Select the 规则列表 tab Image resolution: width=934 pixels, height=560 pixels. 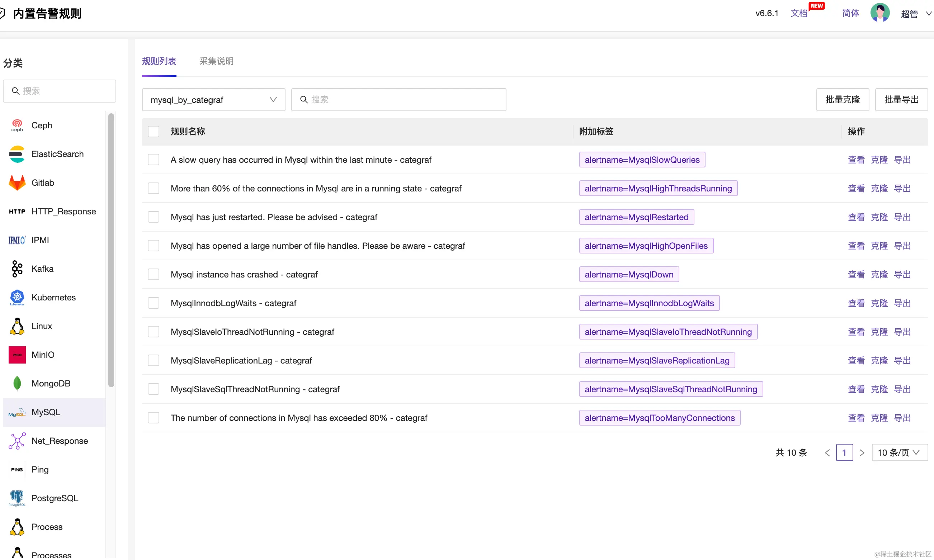point(159,61)
